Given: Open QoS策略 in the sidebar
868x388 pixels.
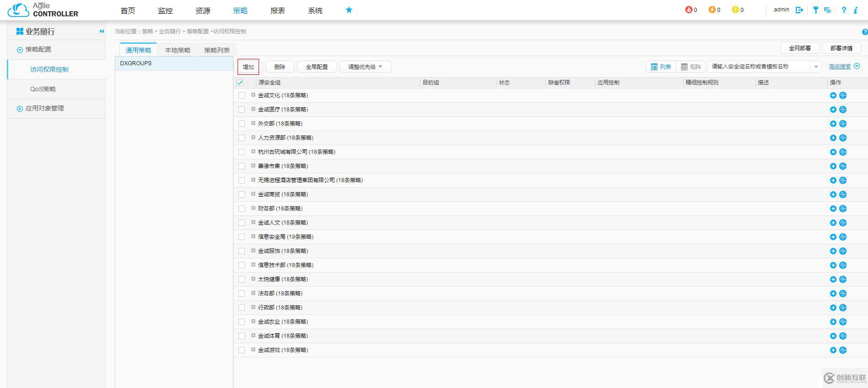Looking at the screenshot, I should point(43,89).
